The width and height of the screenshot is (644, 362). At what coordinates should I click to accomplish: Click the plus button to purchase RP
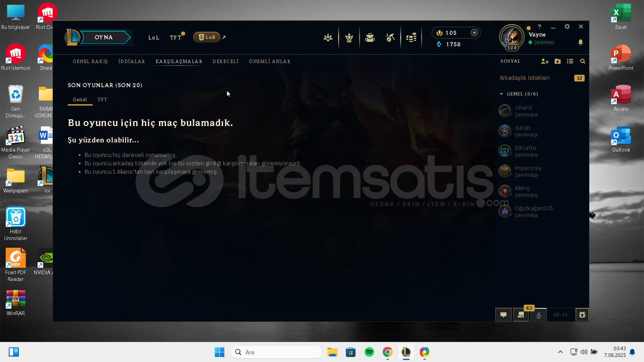(x=474, y=33)
